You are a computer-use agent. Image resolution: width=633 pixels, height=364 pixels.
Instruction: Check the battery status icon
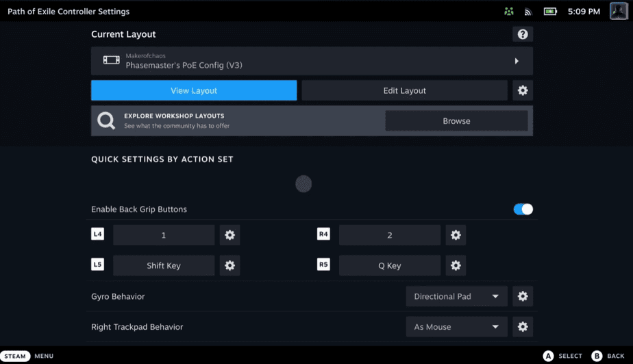tap(550, 11)
